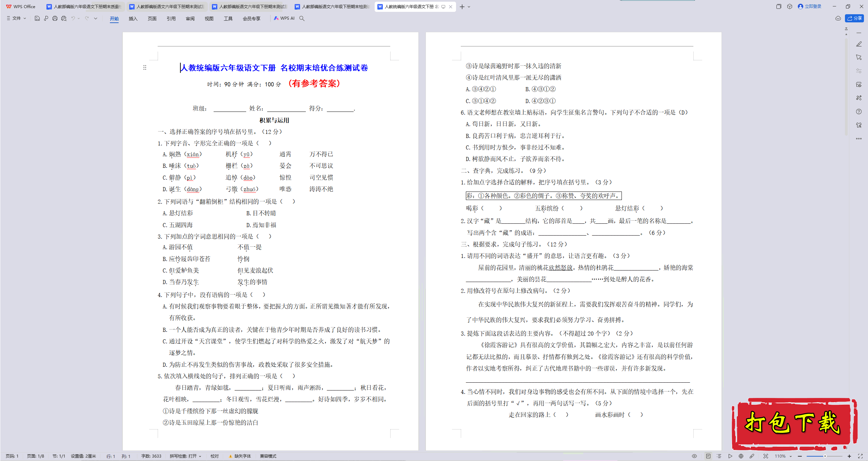Switch to outline view in status bar

tap(719, 456)
